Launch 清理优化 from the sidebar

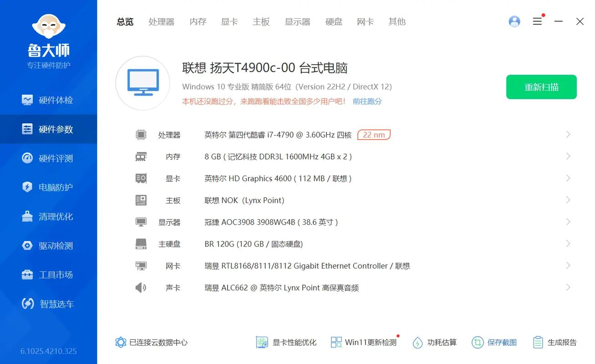pyautogui.click(x=48, y=216)
